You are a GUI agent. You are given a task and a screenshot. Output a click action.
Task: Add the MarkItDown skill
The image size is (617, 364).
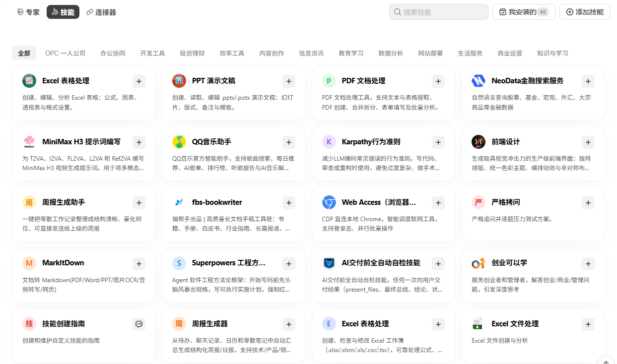tap(139, 264)
